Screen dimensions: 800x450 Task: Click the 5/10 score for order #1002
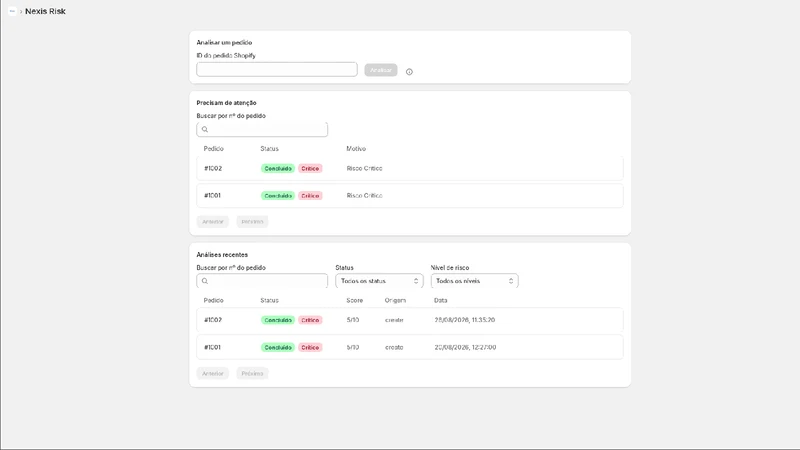pos(353,320)
